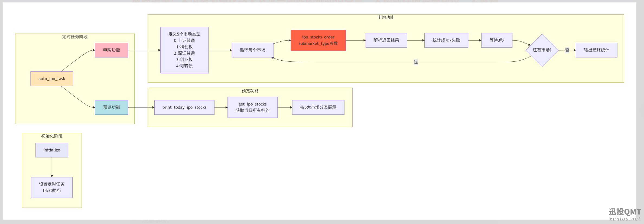This screenshot has height=224, width=644.
Task: Click the red ipo_stocks_order node
Action: pyautogui.click(x=318, y=40)
